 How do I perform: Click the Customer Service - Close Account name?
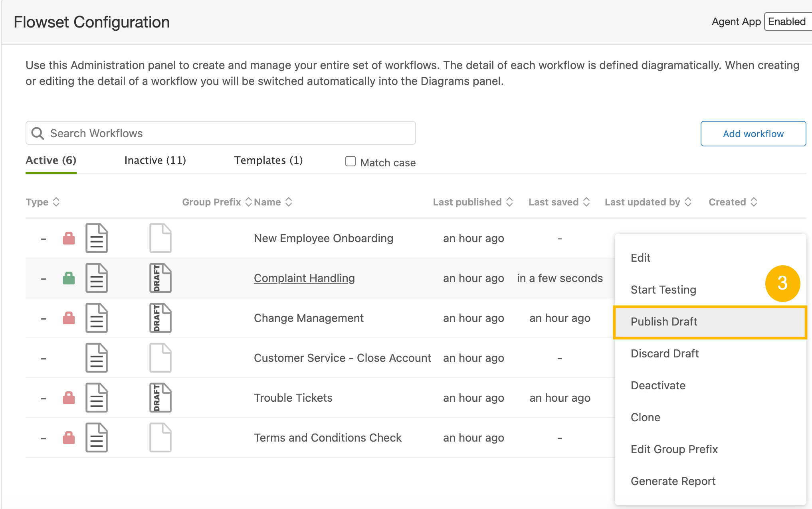343,358
